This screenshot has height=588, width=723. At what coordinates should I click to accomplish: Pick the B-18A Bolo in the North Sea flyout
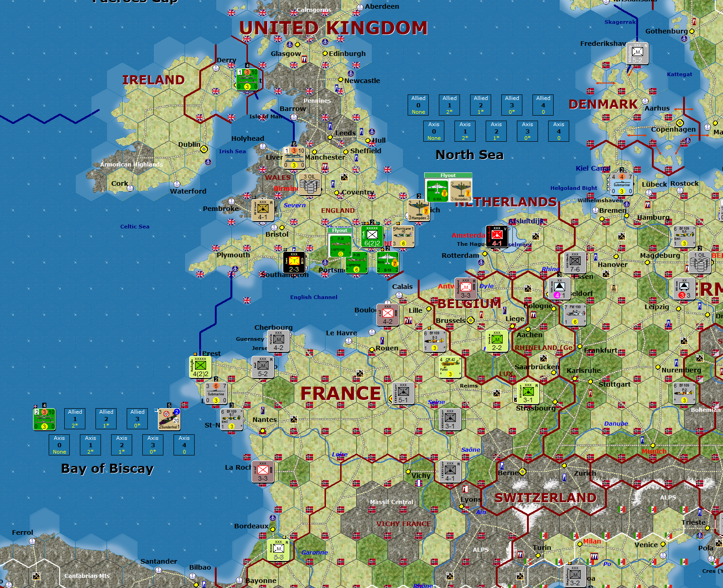tap(437, 191)
